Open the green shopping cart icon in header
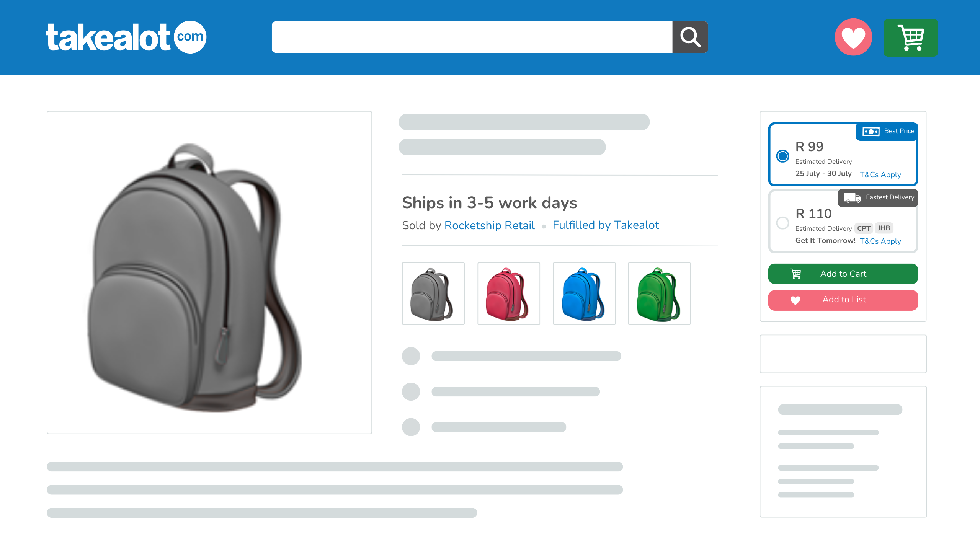 coord(911,37)
